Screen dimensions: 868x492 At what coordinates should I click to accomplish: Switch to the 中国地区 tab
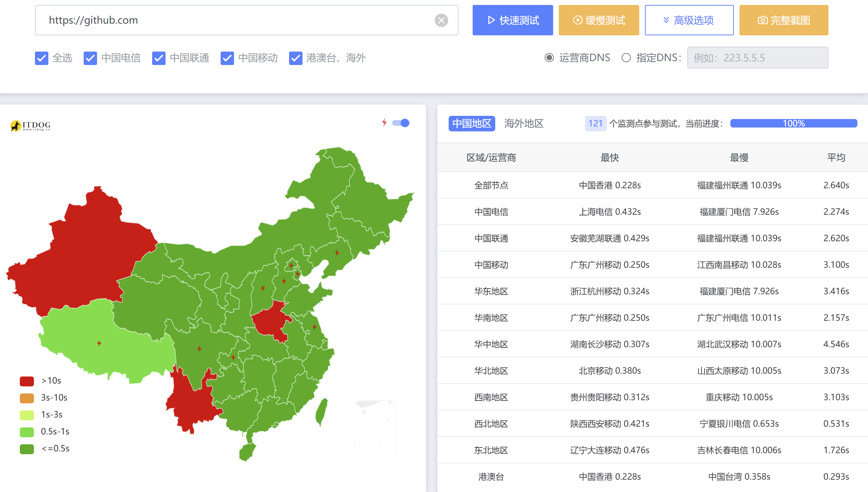[472, 124]
